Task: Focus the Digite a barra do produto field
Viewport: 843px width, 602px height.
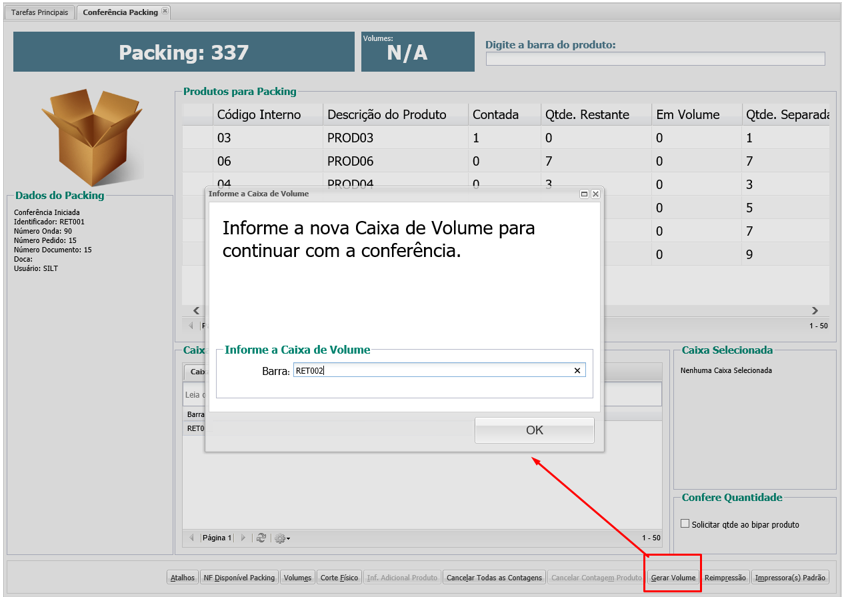Action: point(655,59)
